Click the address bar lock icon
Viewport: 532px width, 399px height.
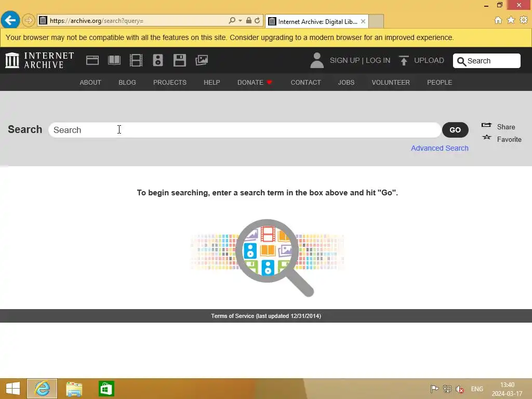click(249, 21)
